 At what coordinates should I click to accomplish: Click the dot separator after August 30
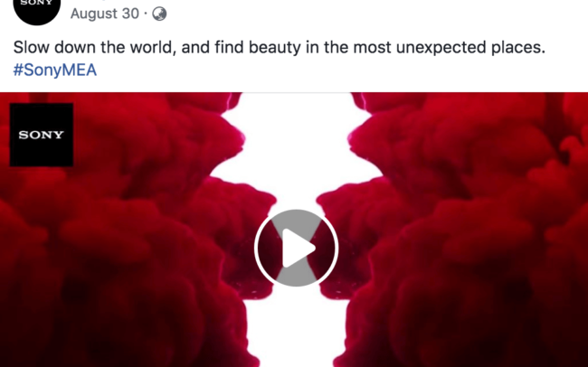tap(146, 14)
